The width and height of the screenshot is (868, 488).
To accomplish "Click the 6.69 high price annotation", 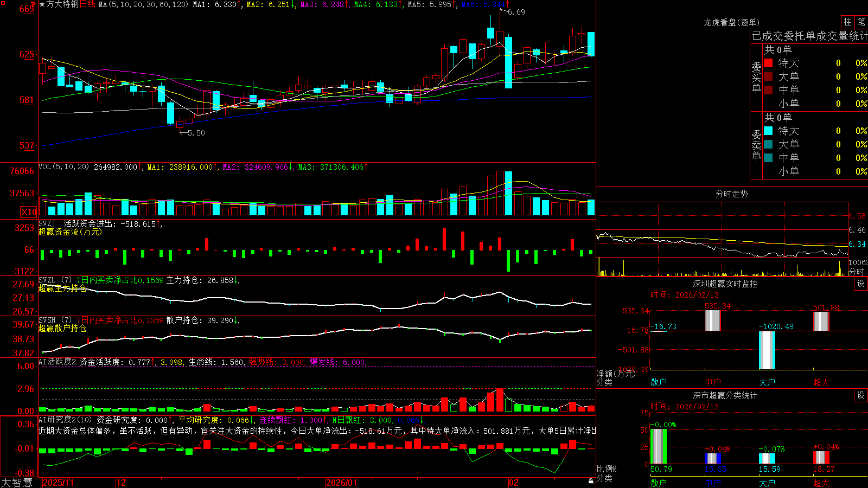I will point(516,12).
